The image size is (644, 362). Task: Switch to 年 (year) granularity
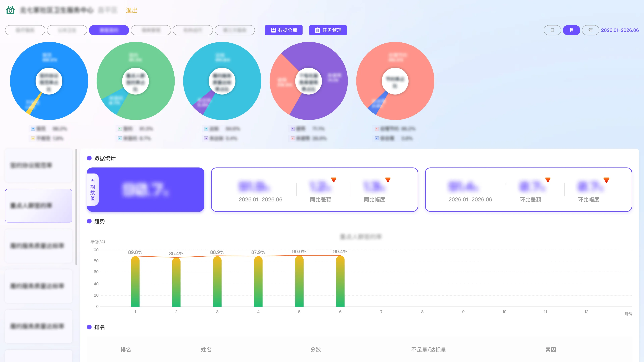point(591,30)
